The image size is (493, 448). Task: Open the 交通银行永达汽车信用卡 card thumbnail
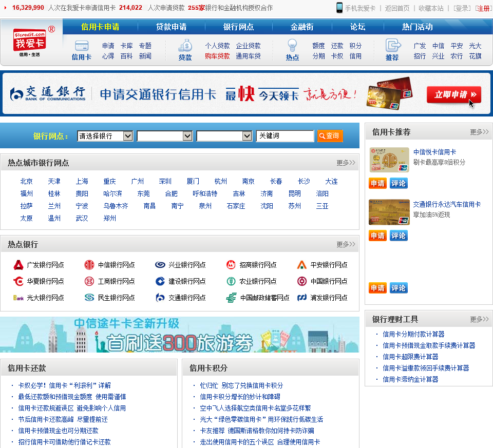click(x=389, y=212)
